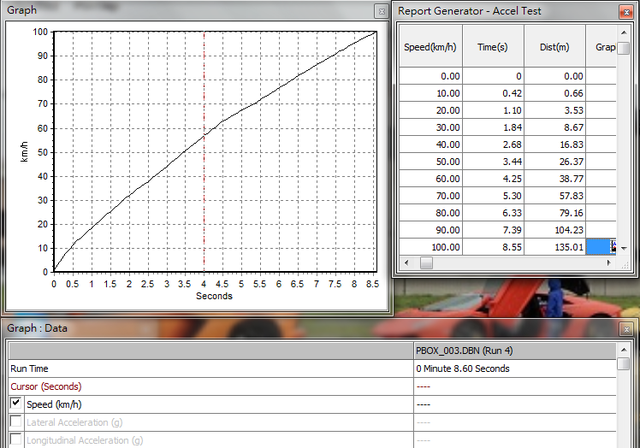Select the 'Cursor (Seconds)' row label
The width and height of the screenshot is (640, 448).
click(46, 386)
